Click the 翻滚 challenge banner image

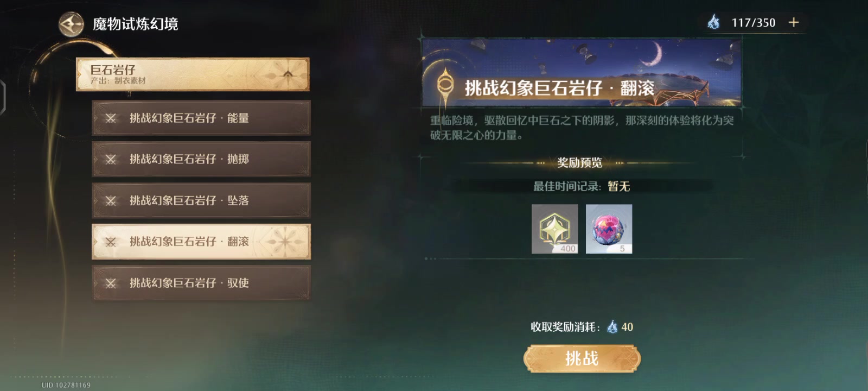[x=582, y=72]
